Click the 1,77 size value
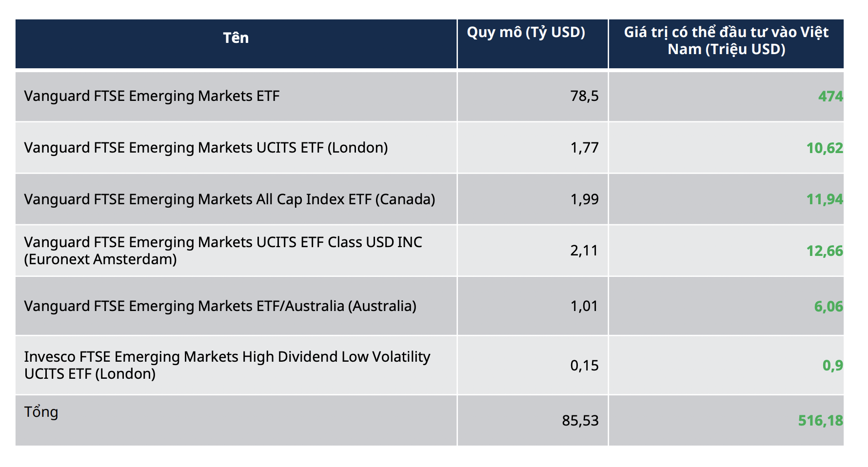This screenshot has height=467, width=868. 584,148
